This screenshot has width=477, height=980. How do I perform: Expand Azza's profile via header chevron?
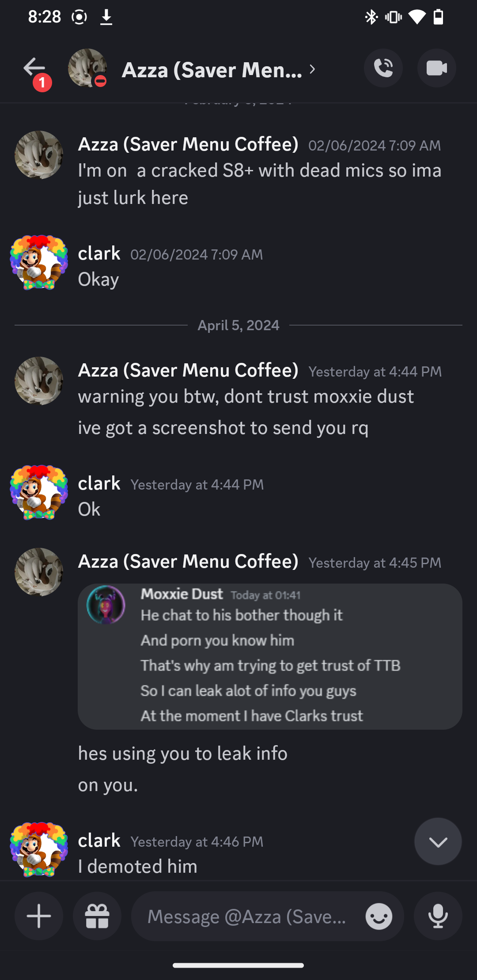312,69
